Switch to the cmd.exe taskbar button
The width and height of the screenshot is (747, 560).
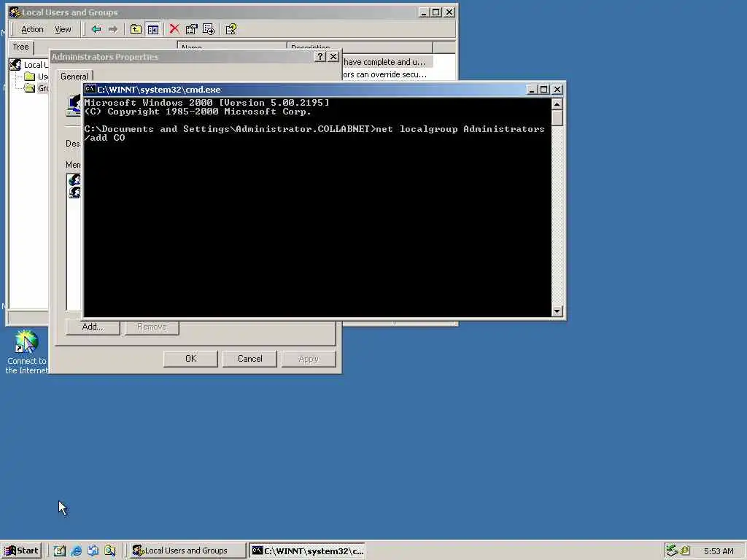(307, 551)
